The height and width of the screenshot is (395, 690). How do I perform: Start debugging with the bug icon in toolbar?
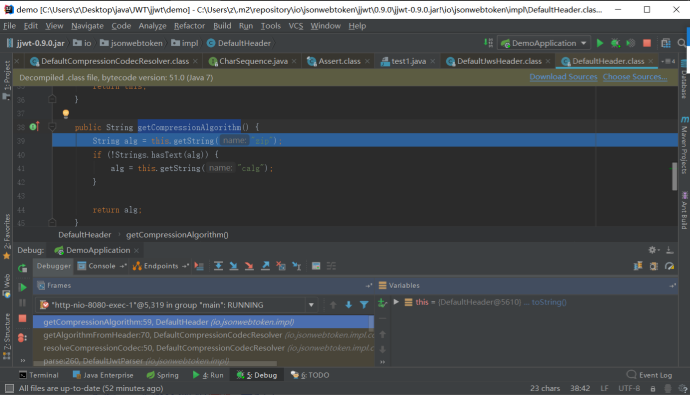pos(615,43)
